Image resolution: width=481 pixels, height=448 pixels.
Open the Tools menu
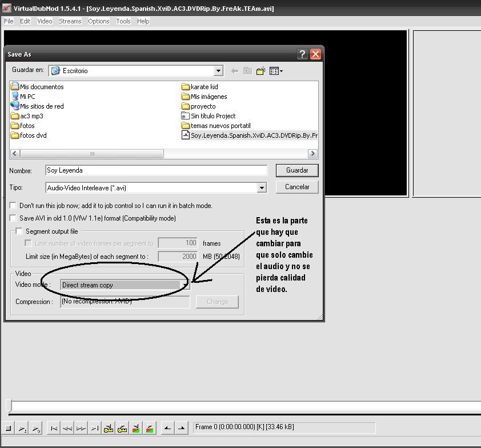click(x=123, y=21)
